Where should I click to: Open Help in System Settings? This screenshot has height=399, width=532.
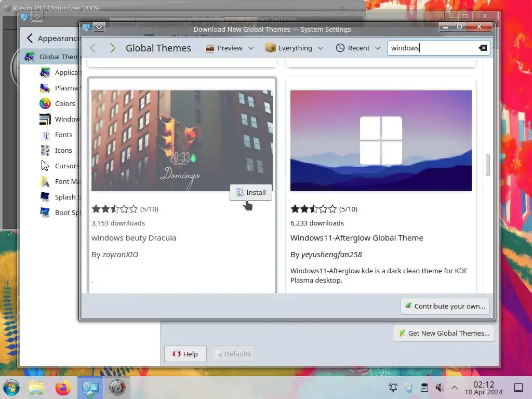(185, 354)
